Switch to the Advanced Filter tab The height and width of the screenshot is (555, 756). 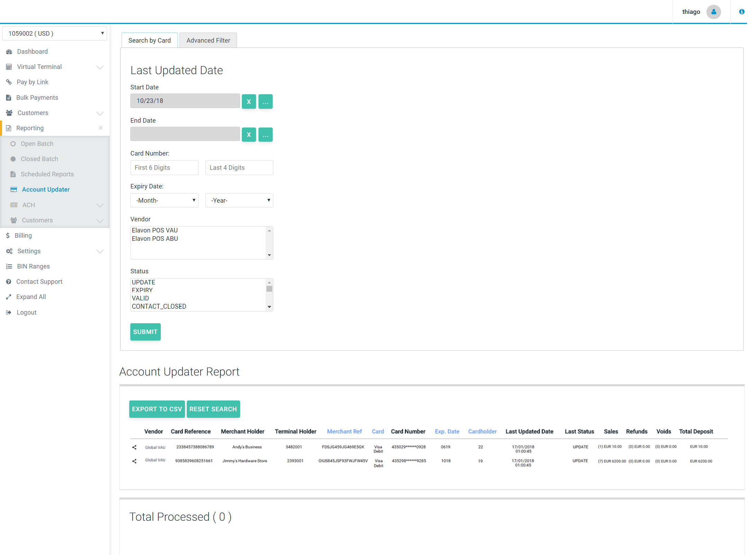pos(208,41)
